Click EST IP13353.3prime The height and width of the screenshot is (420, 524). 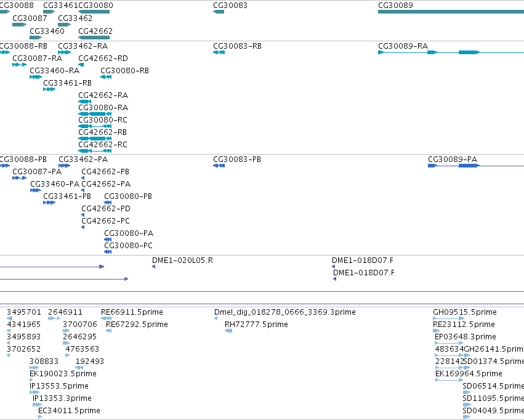click(x=37, y=405)
